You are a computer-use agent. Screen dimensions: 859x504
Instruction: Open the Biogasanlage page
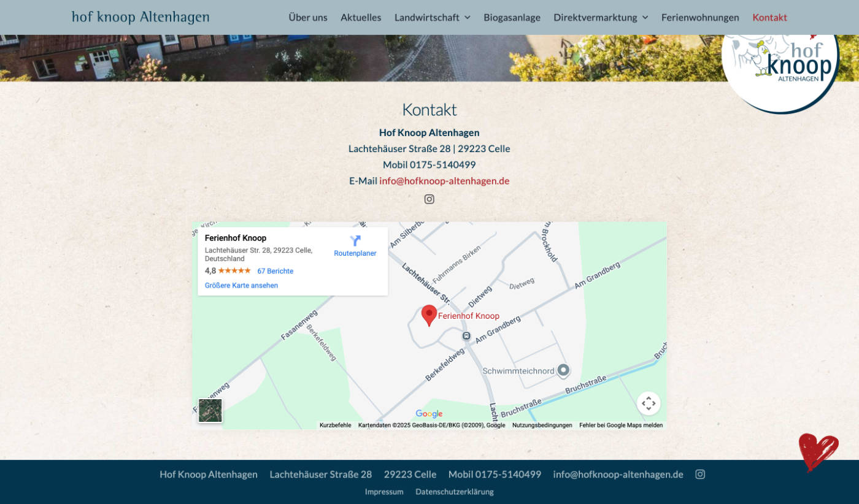pos(512,17)
